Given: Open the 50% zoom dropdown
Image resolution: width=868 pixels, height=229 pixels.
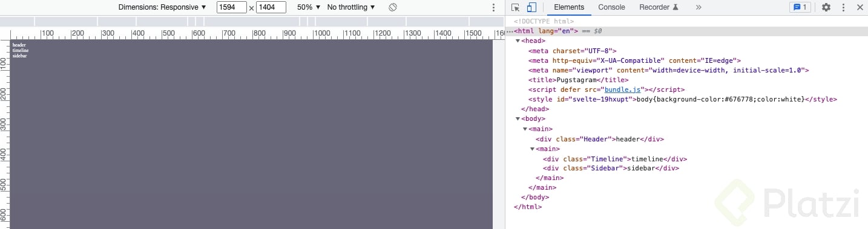Looking at the screenshot, I should 309,7.
